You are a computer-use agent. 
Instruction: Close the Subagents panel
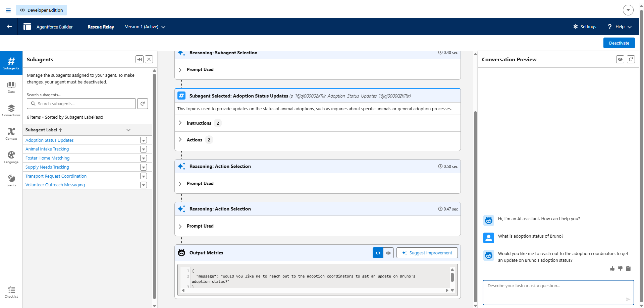click(149, 59)
